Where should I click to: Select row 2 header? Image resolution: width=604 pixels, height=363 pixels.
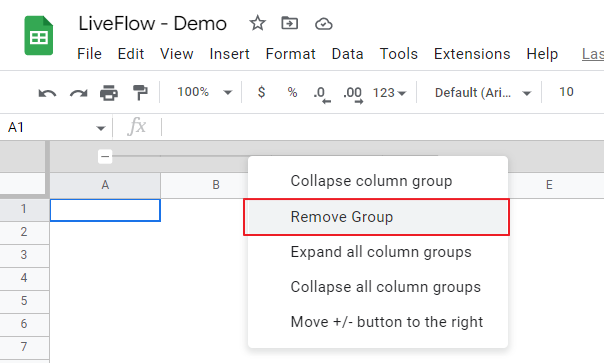pyautogui.click(x=24, y=232)
